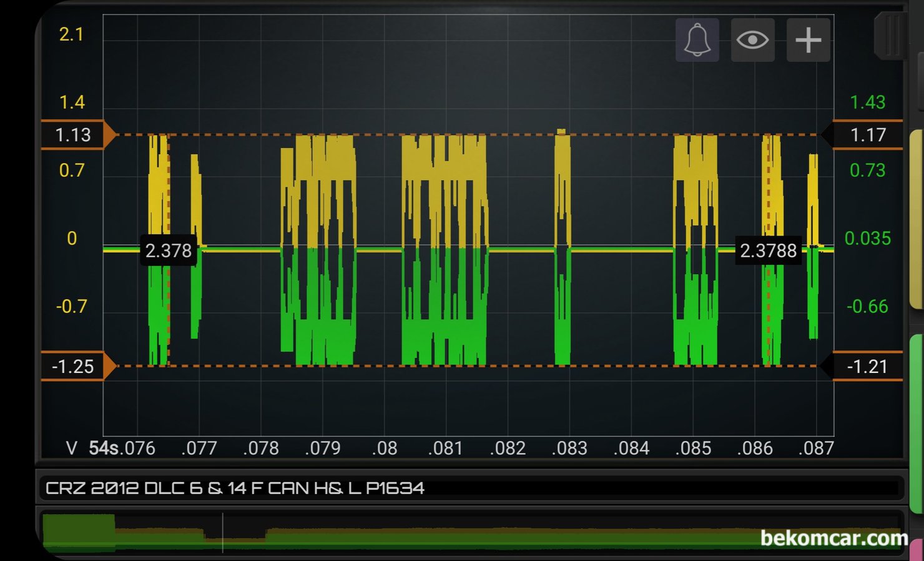Select the yellow channel tab on right edge

coord(916,219)
